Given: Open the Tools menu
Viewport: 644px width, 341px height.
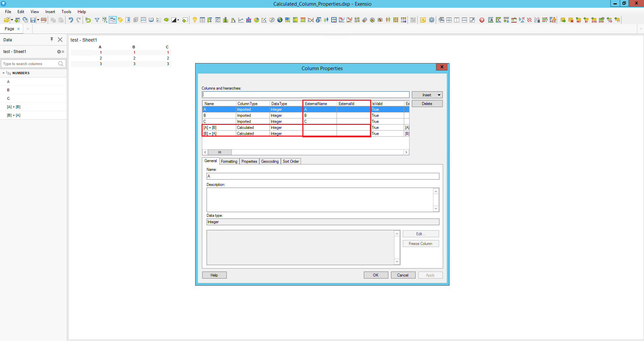Looking at the screenshot, I should point(66,12).
